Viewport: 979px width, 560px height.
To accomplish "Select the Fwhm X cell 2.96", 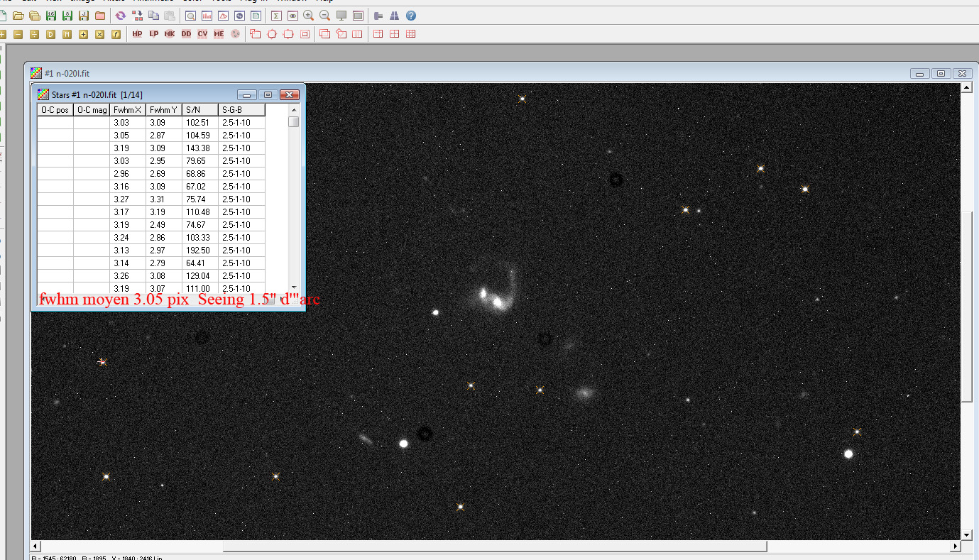I will (128, 174).
